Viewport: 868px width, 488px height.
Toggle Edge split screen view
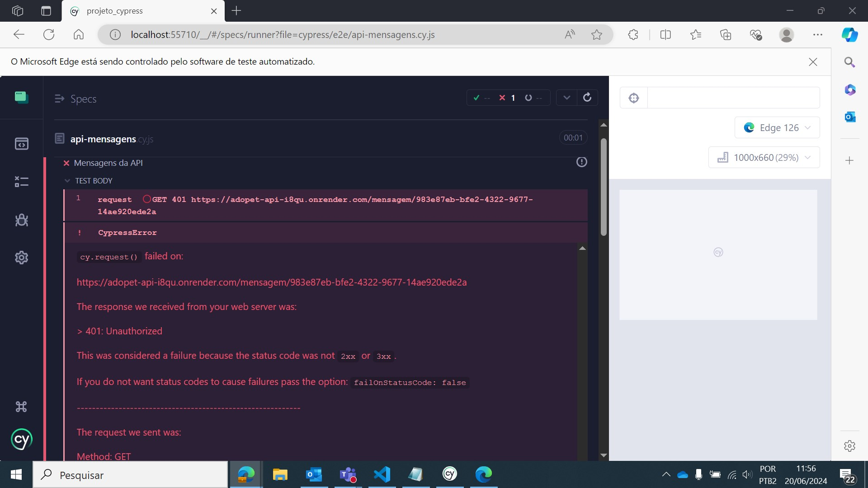pyautogui.click(x=665, y=35)
